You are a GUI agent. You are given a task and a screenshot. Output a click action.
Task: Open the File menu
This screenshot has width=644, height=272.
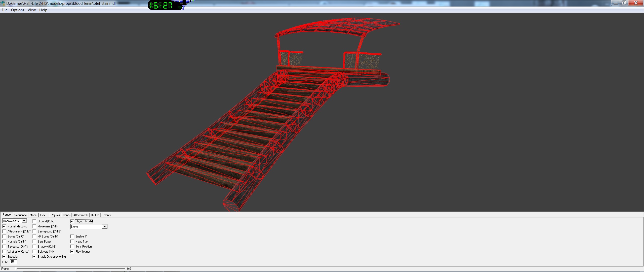[5, 10]
